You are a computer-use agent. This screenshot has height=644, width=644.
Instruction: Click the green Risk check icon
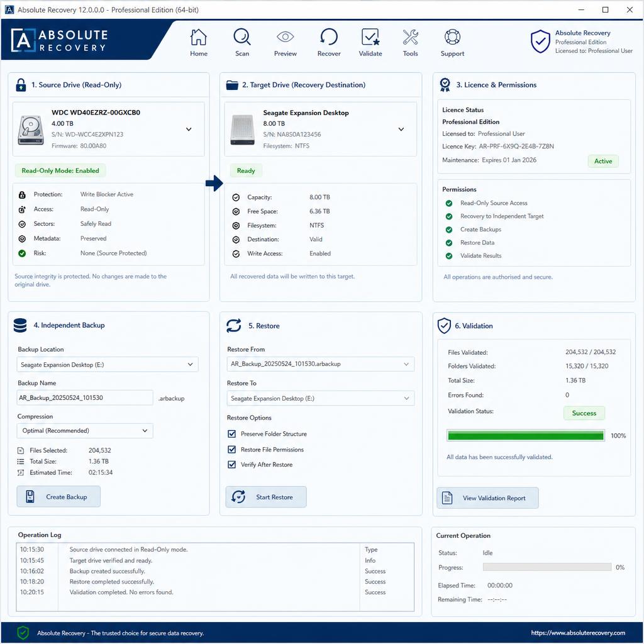[x=22, y=253]
